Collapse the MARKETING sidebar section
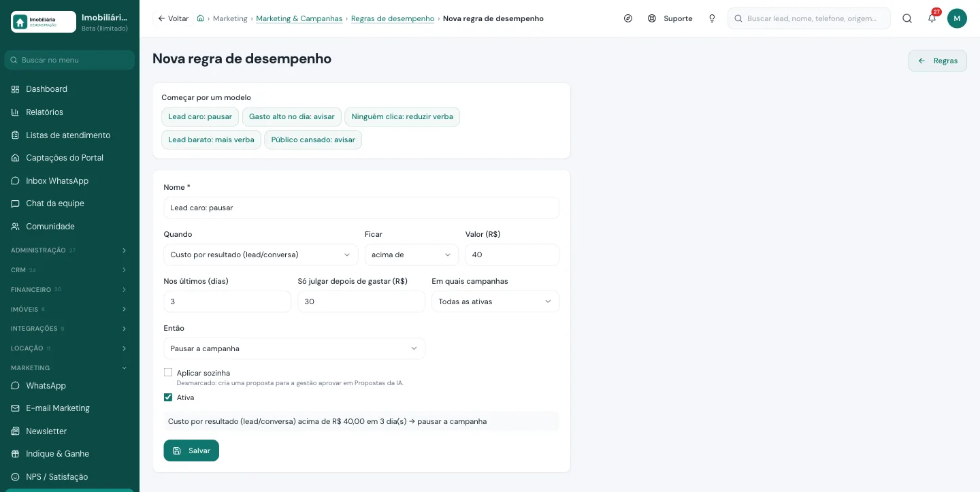The height and width of the screenshot is (492, 980). (x=69, y=368)
